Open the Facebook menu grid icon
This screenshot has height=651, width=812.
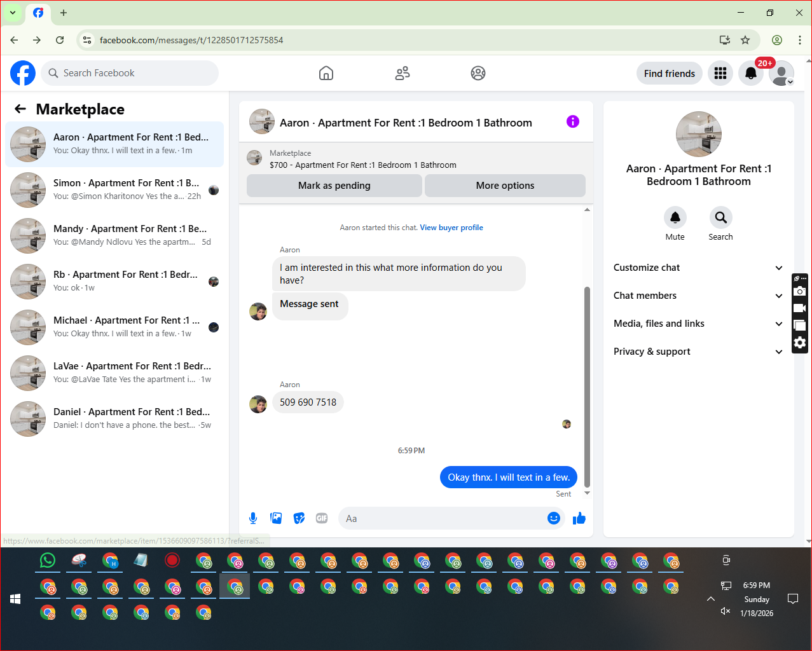point(720,74)
